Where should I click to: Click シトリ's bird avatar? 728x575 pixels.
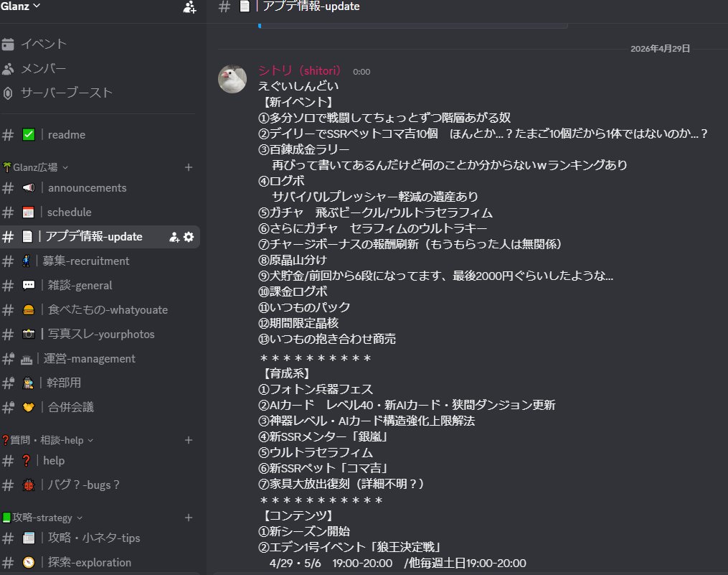pos(232,79)
